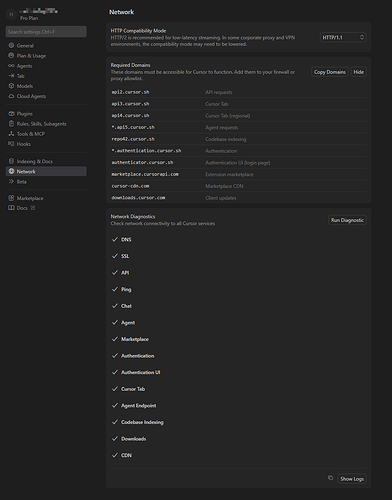Click the DNS check mark icon
The height and width of the screenshot is (500, 392).
(x=115, y=239)
